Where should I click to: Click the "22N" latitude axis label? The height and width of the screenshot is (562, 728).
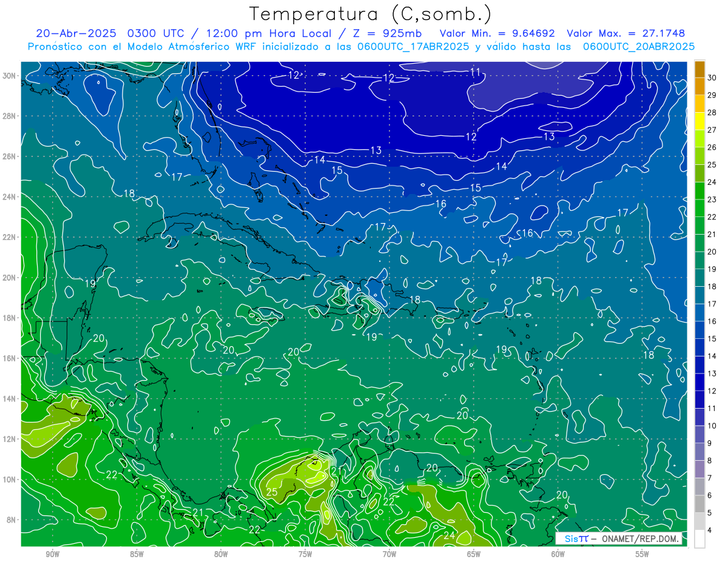point(10,237)
